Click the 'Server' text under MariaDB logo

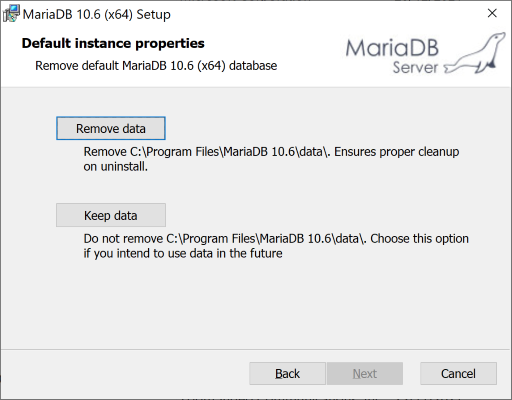(415, 67)
